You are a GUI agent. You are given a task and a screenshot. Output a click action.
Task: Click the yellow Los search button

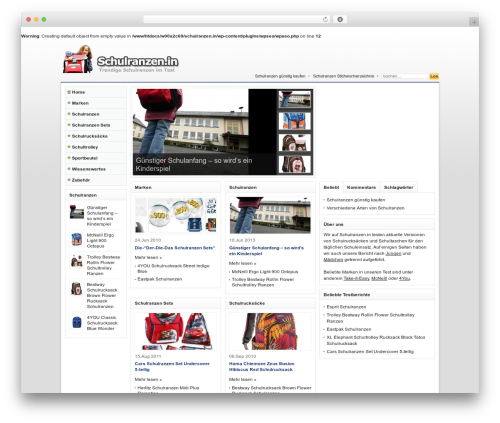(434, 76)
